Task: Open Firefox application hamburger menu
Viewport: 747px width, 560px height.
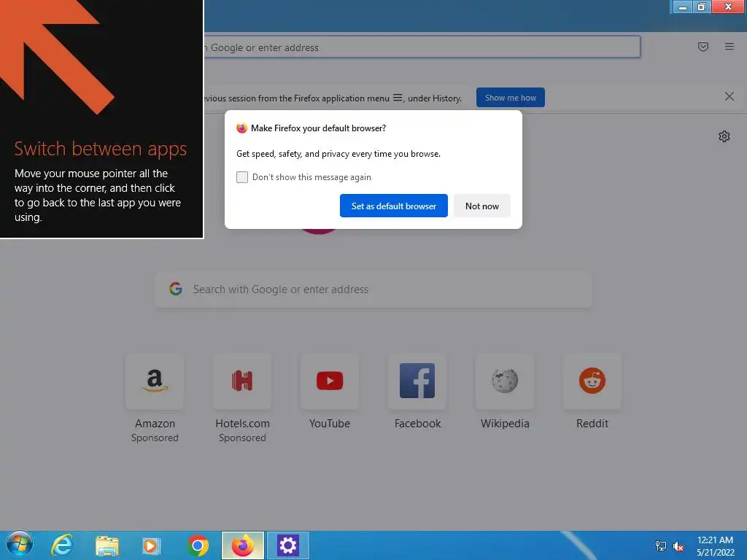Action: (729, 47)
